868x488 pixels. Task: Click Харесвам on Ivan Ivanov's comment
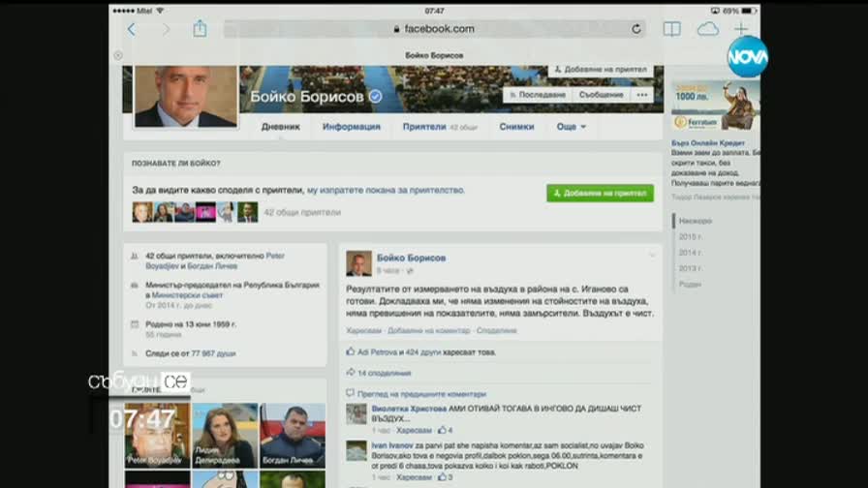point(414,477)
